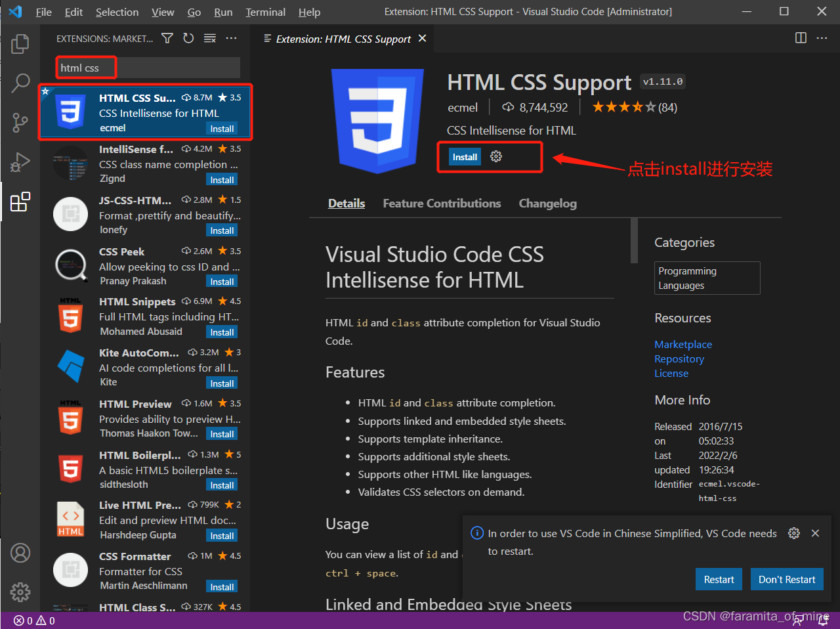
Task: Open the Terminal menu
Action: click(x=266, y=12)
